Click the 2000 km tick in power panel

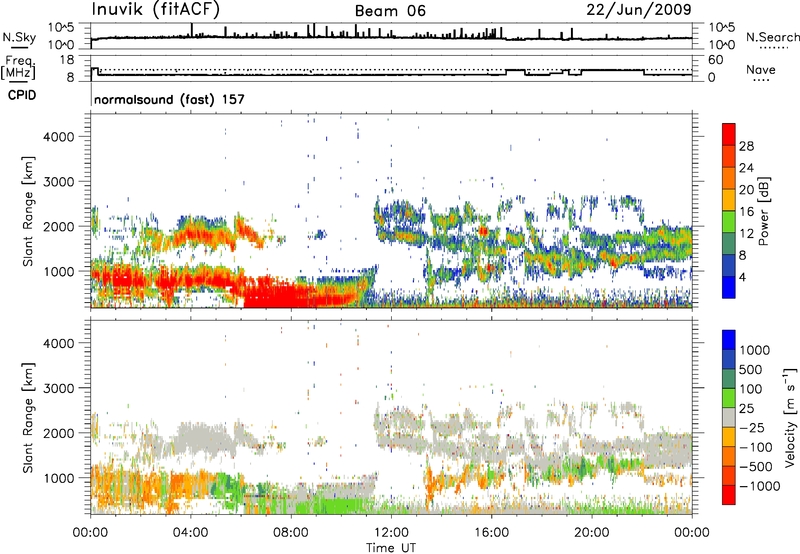(59, 226)
